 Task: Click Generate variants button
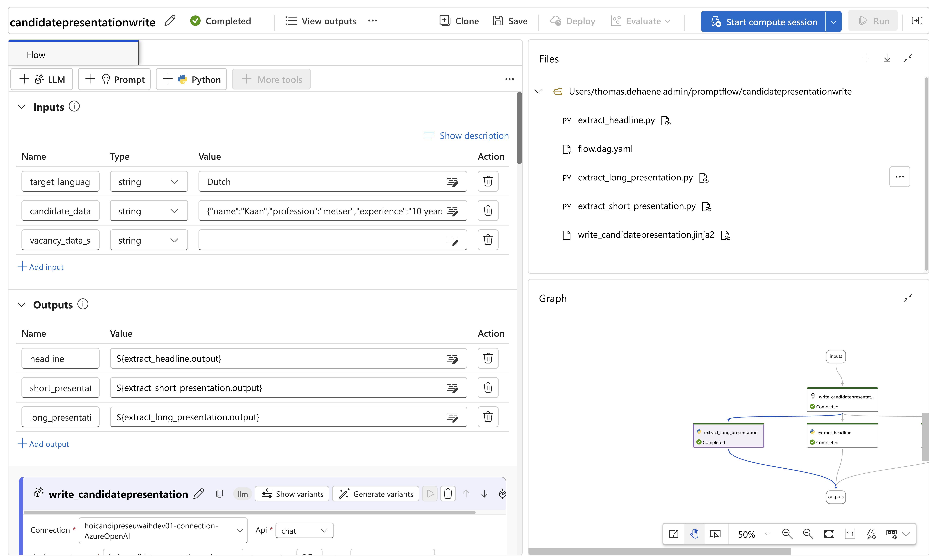(x=375, y=494)
